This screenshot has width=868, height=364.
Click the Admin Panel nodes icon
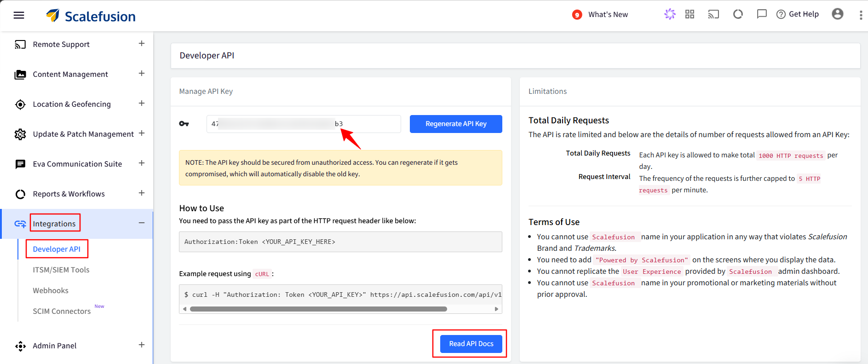click(x=20, y=346)
